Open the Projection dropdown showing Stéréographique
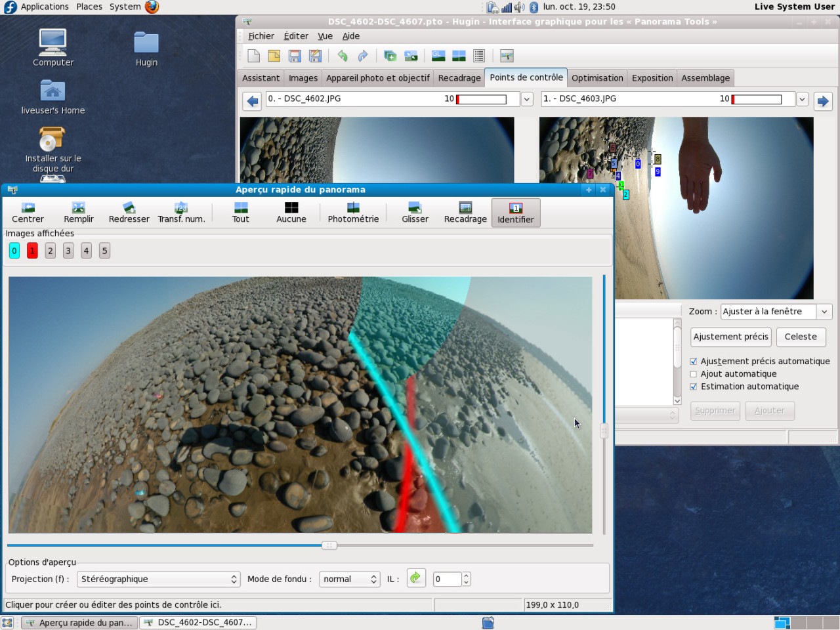 click(159, 579)
